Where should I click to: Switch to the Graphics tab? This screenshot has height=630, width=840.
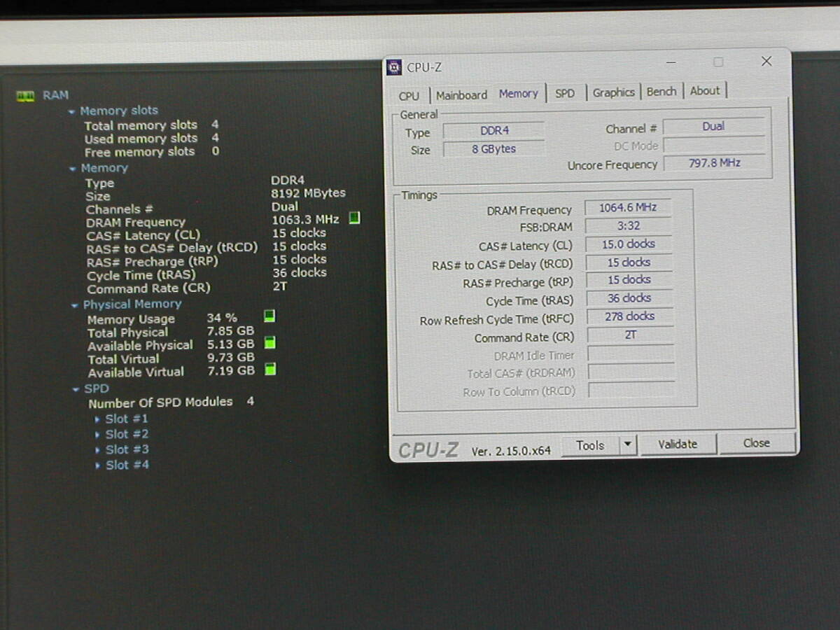[x=614, y=92]
